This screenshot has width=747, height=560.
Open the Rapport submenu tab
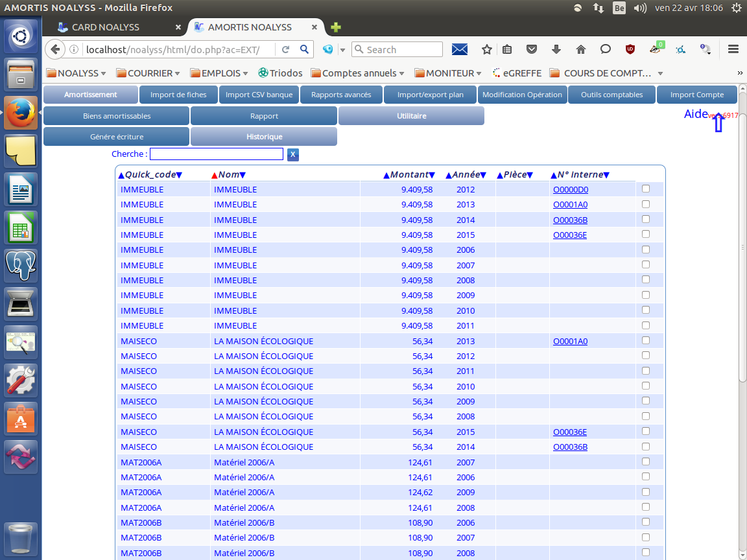click(264, 116)
